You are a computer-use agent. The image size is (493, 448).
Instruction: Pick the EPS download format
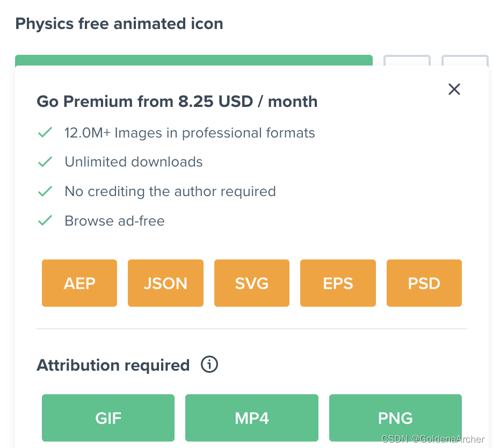[338, 283]
